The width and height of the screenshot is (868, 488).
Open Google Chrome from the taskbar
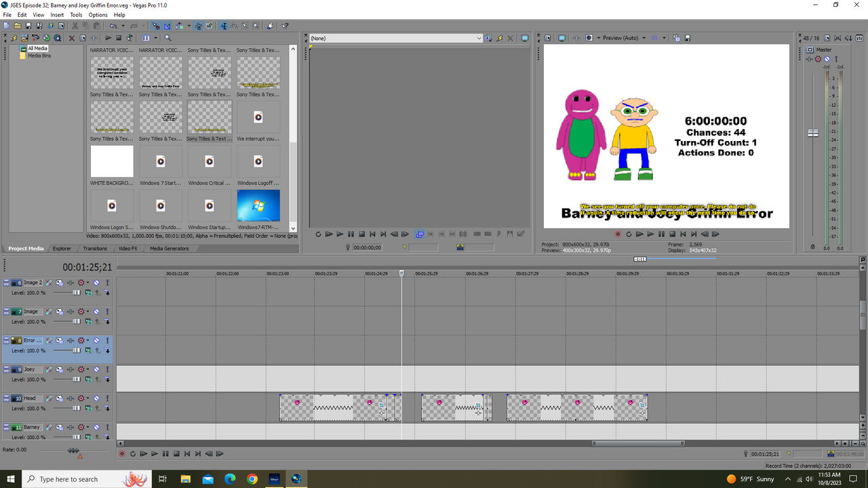(x=252, y=479)
